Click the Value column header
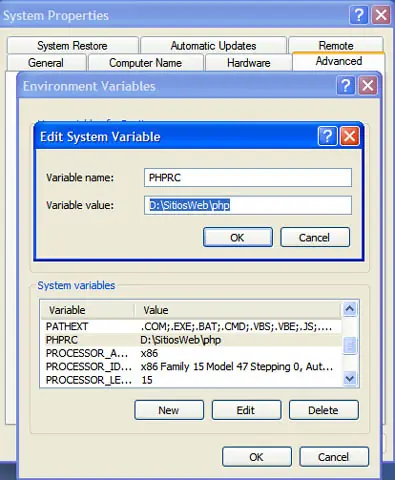This screenshot has width=395, height=480. coord(238,310)
